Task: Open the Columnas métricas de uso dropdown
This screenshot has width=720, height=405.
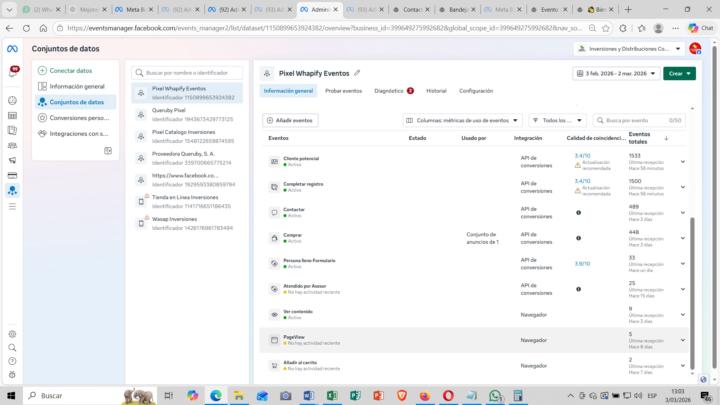Action: coord(462,120)
